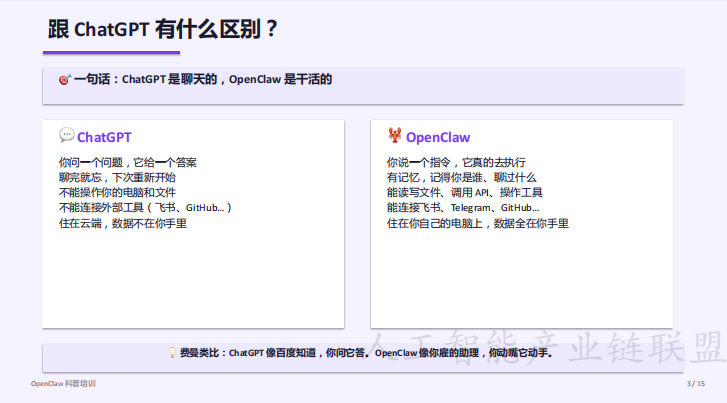Select the slide title 跟 ChatGPT 有什么区别？
The height and width of the screenshot is (403, 727).
tap(162, 30)
